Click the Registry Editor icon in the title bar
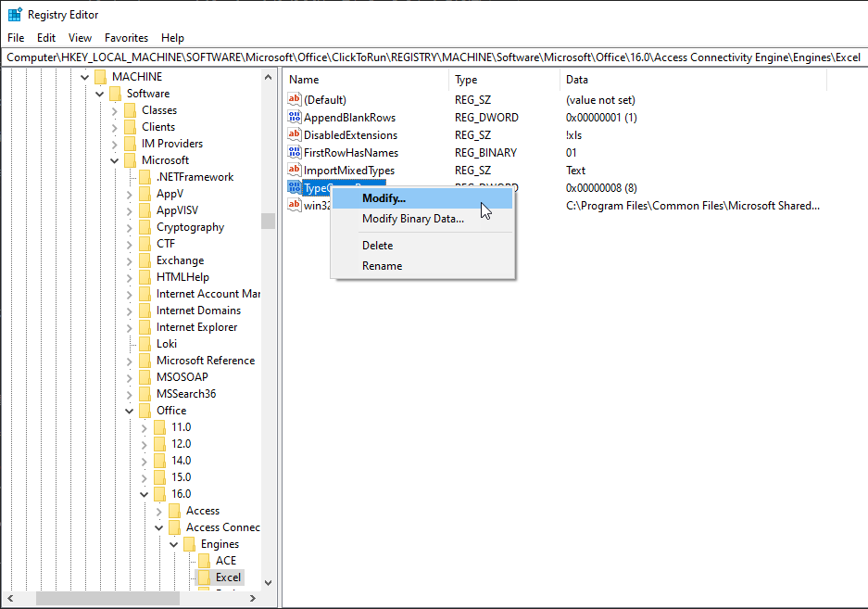This screenshot has height=609, width=868. 13,14
